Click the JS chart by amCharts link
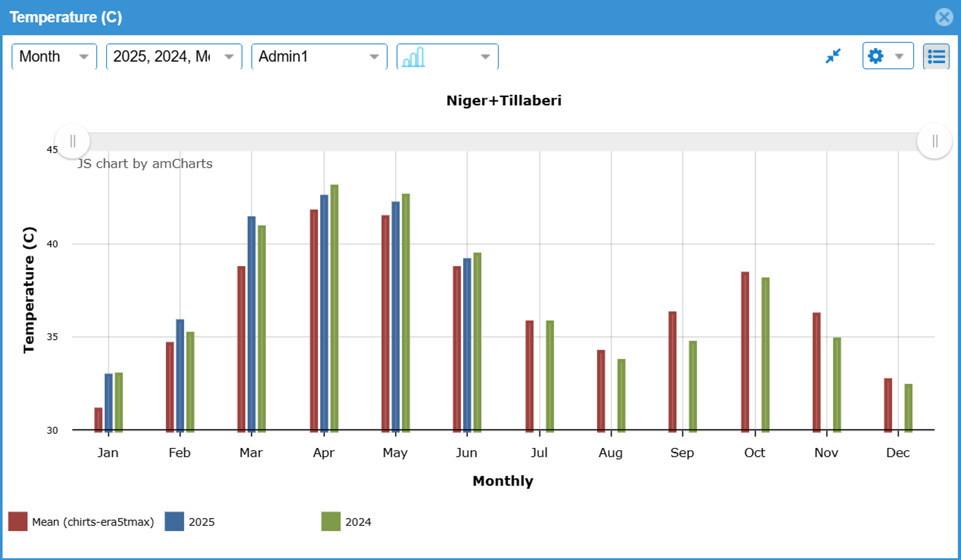 point(145,163)
